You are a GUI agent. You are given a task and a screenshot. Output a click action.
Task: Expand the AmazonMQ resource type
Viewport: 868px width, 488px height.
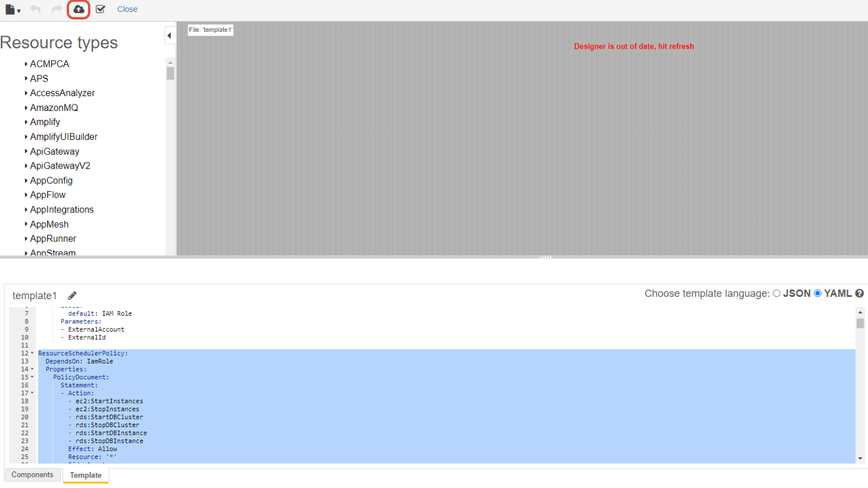[26, 108]
